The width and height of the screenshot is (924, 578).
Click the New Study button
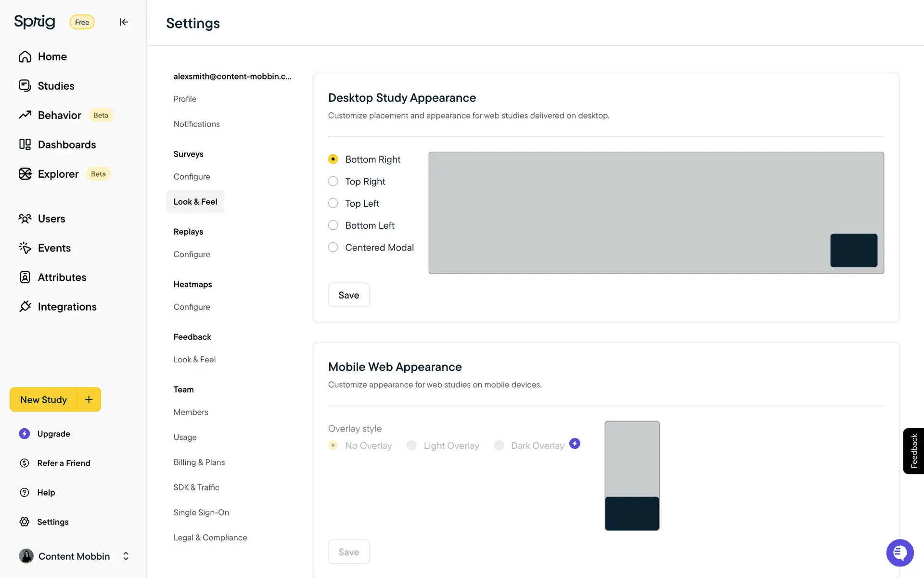pos(43,399)
